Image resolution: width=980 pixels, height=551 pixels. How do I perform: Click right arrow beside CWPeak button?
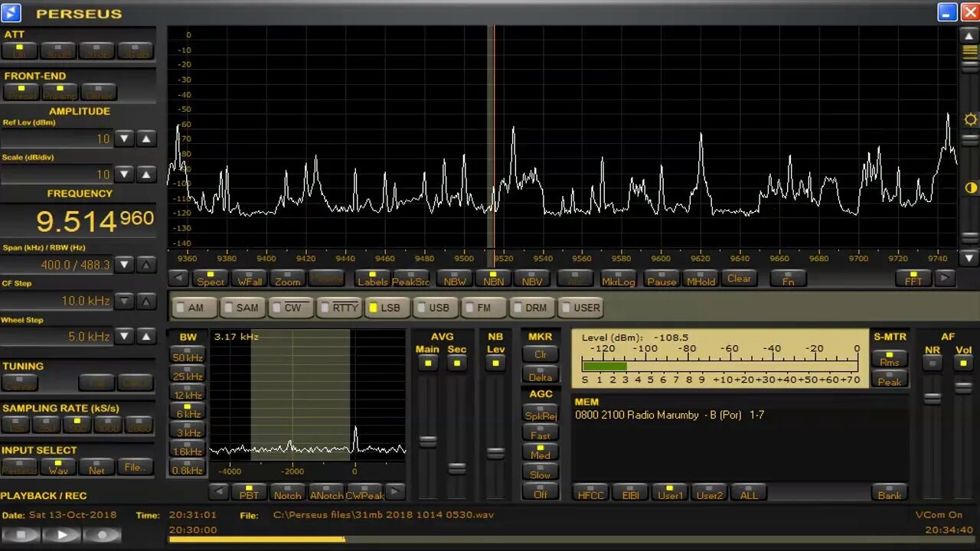click(395, 491)
